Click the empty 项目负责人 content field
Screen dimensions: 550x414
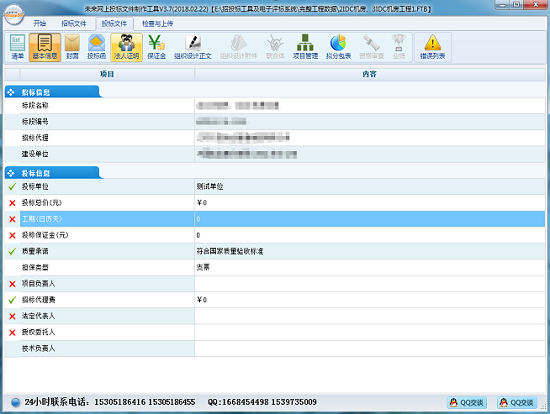click(x=370, y=283)
